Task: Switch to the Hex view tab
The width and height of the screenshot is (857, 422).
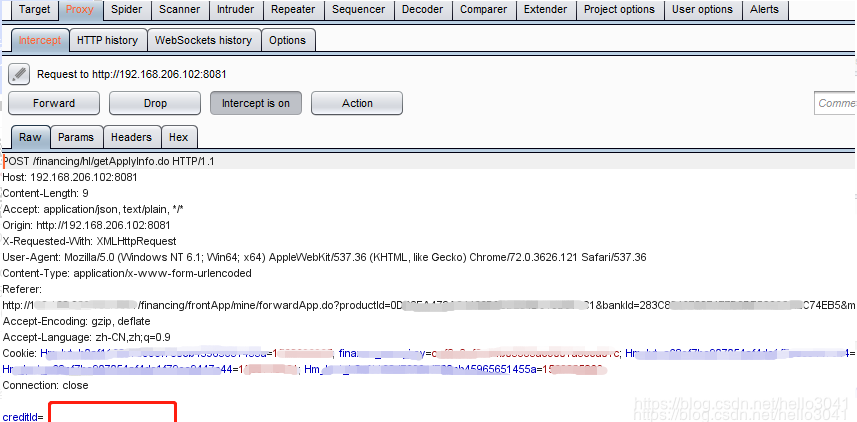Action: (x=179, y=137)
